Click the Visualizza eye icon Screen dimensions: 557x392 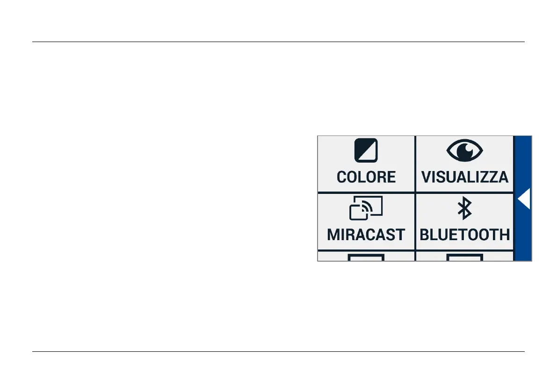coord(464,151)
